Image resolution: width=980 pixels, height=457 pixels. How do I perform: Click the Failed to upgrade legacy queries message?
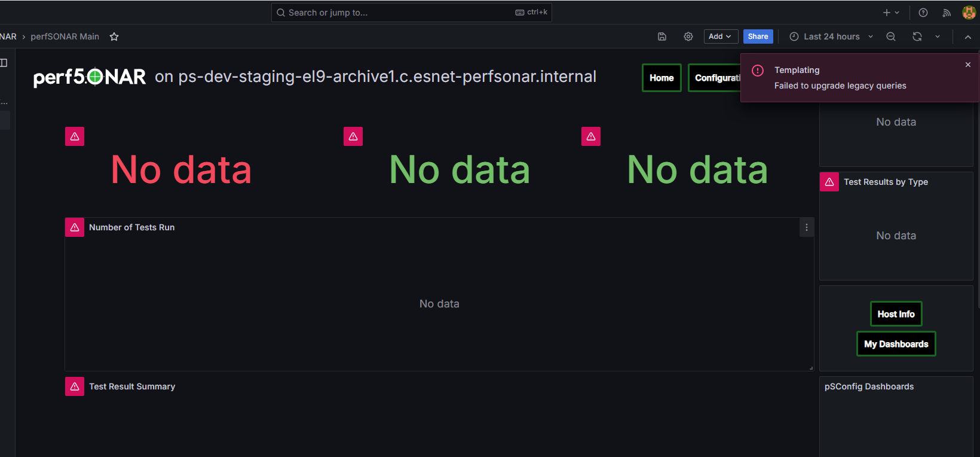coord(840,86)
